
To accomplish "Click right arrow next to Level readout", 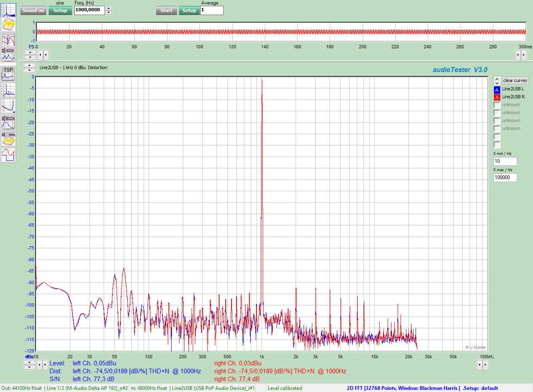I will pos(45,365).
